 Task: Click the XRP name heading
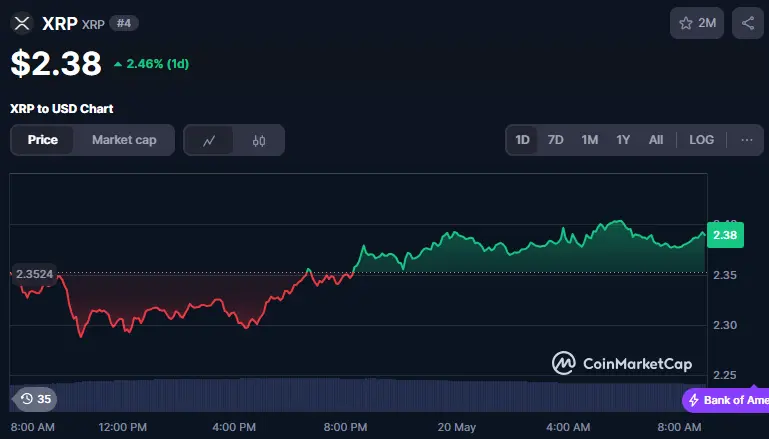[59, 24]
